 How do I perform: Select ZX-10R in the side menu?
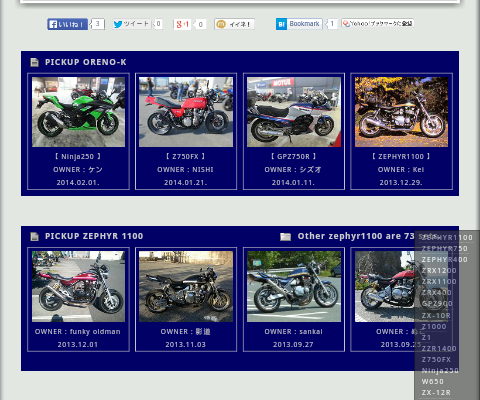tap(436, 315)
